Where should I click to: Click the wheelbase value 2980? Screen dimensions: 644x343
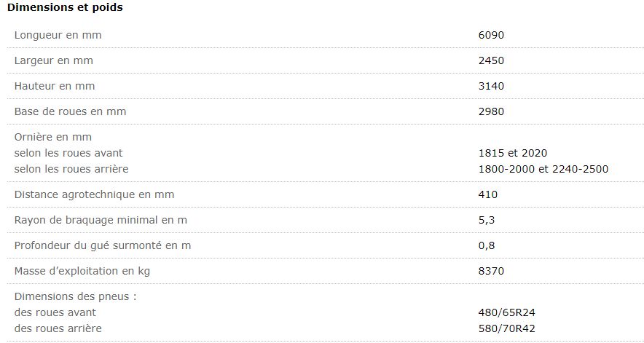pyautogui.click(x=491, y=111)
